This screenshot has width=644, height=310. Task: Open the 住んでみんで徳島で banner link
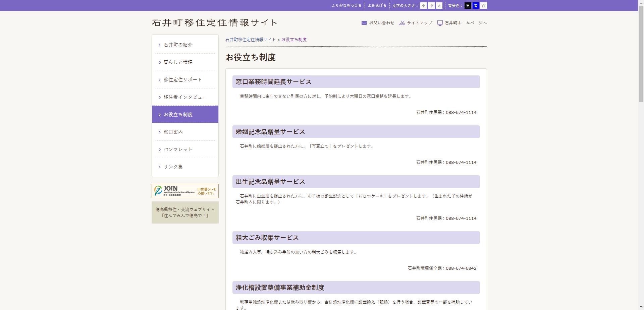coord(185,212)
